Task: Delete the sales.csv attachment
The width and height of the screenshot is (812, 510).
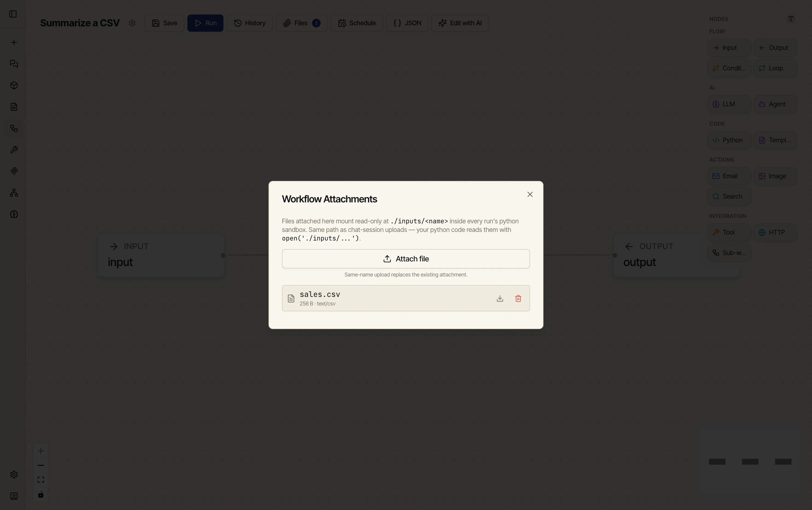Action: pyautogui.click(x=518, y=298)
